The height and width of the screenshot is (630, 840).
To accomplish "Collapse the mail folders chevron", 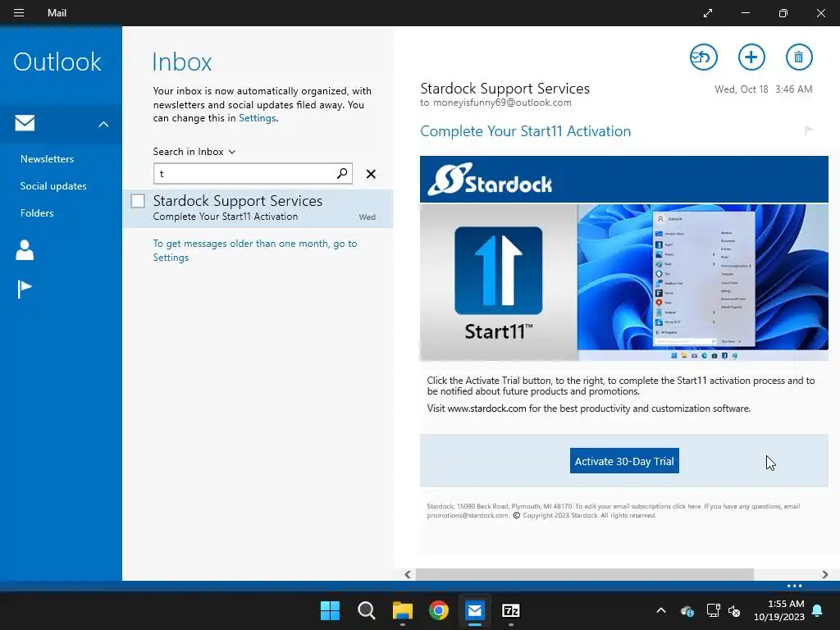I will pos(103,125).
